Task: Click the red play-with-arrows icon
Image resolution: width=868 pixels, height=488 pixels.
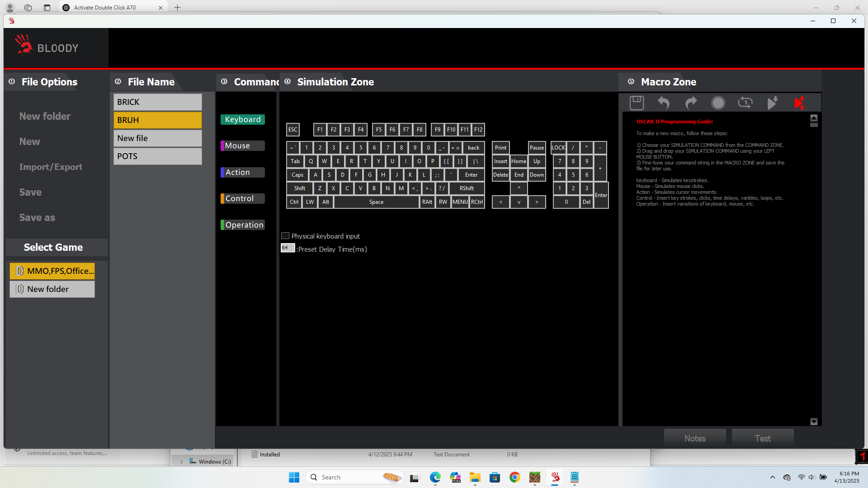Action: click(x=799, y=103)
